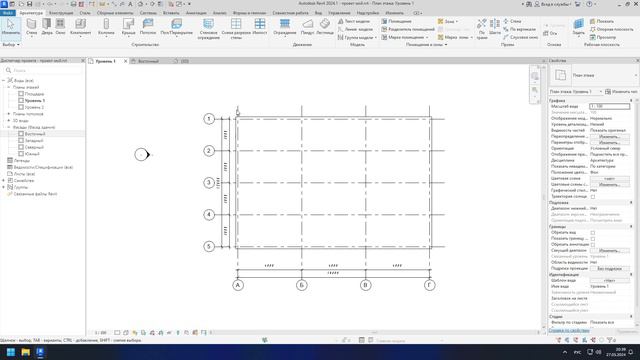Select the Импост (Mullion) tool
This screenshot has width=640, height=360.
click(260, 27)
